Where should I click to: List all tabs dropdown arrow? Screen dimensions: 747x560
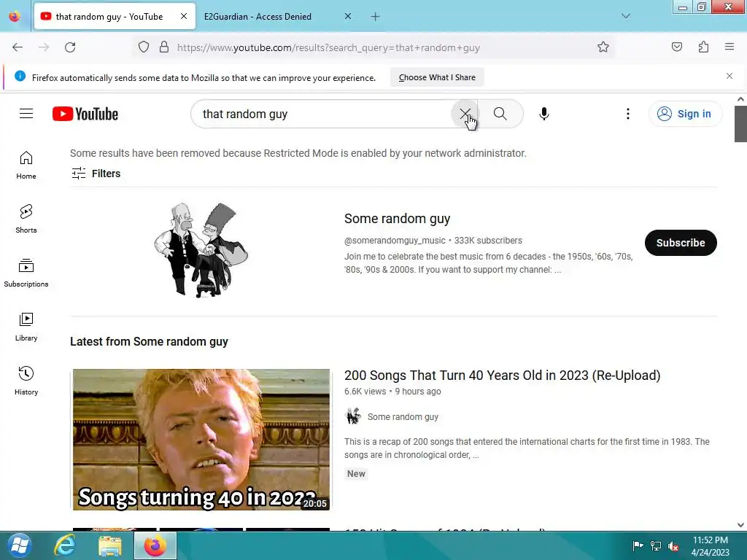pos(626,17)
